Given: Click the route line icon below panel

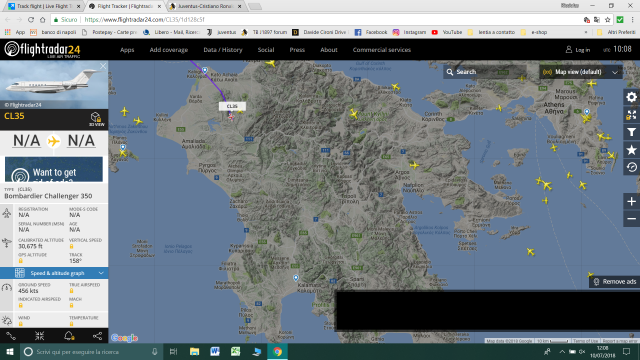Looking at the screenshot, I should click(x=11, y=336).
